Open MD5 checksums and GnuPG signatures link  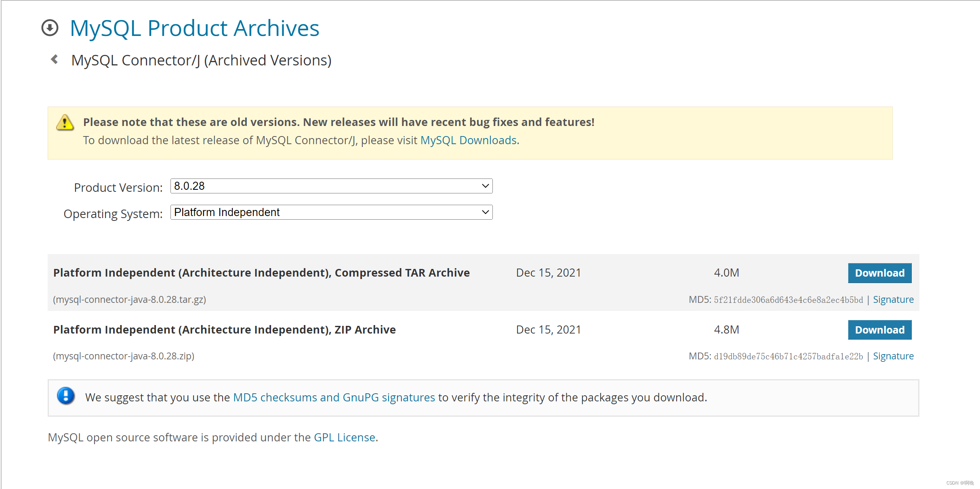pos(334,397)
